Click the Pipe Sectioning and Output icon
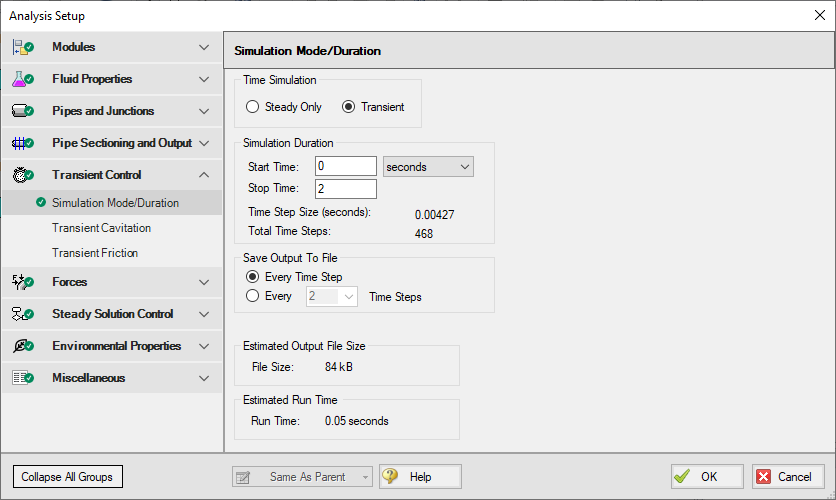The width and height of the screenshot is (836, 500). (23, 143)
